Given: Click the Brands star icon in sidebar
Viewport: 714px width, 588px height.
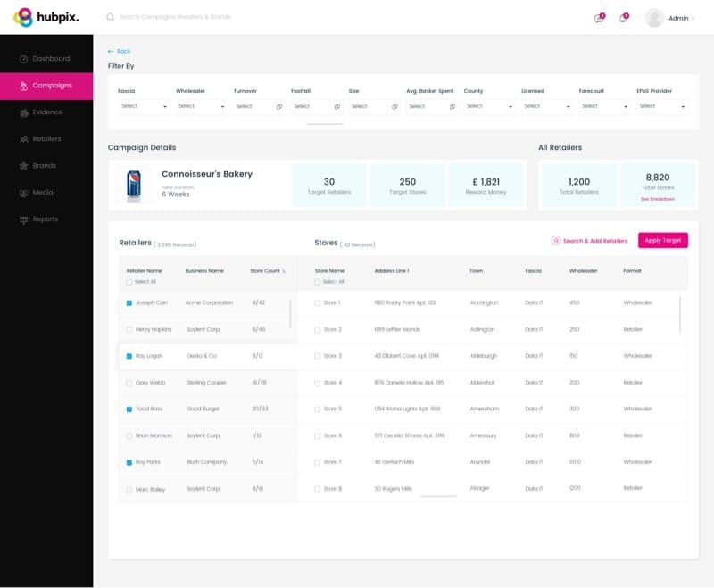Looking at the screenshot, I should click(x=24, y=166).
